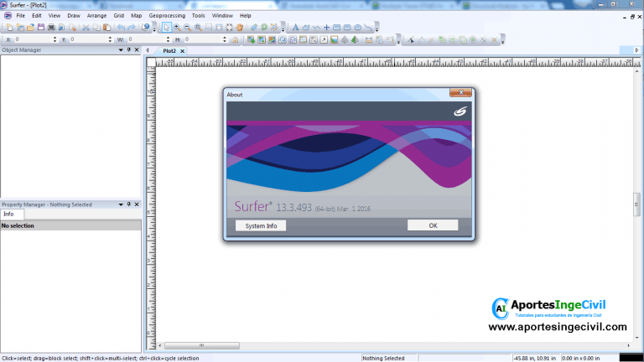Screen dimensions: 644x362
Task: Close the Plot2 tab
Action: [x=182, y=51]
